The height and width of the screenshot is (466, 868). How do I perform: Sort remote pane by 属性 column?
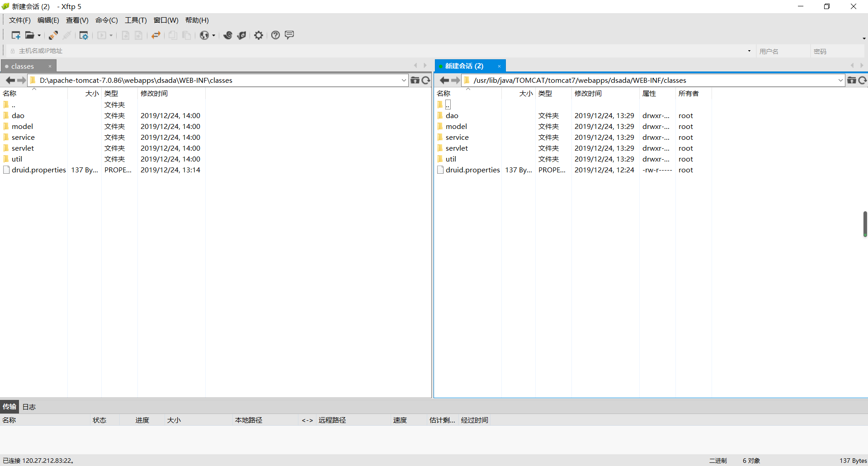pyautogui.click(x=657, y=94)
